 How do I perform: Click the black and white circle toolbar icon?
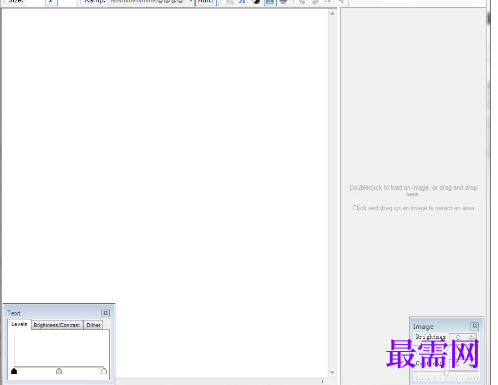[256, 2]
